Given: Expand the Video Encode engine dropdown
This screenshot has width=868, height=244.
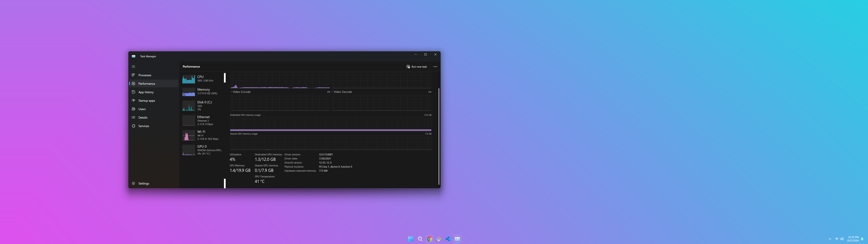Looking at the screenshot, I should click(231, 92).
